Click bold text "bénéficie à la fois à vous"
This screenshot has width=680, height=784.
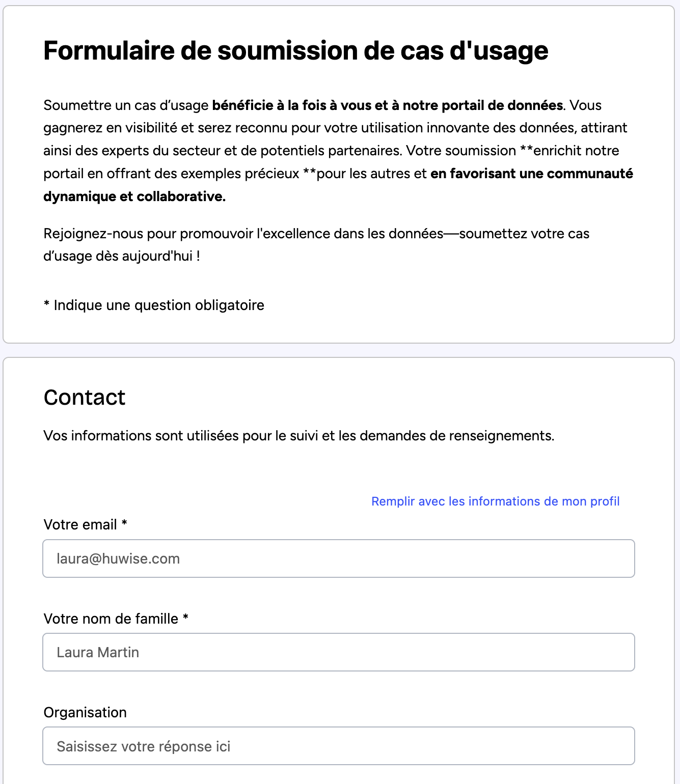tap(300, 105)
